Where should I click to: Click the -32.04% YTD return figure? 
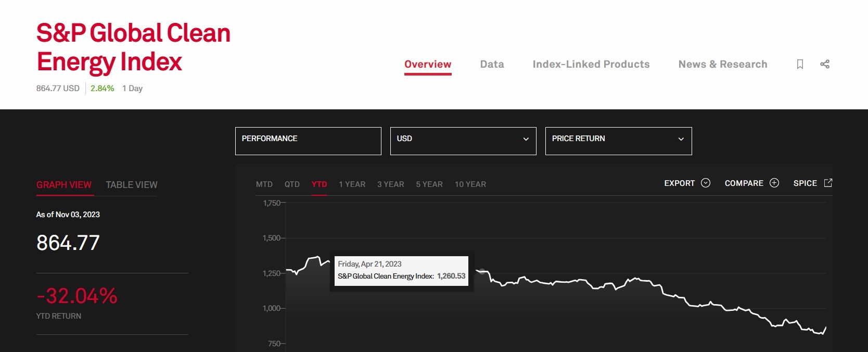point(77,296)
